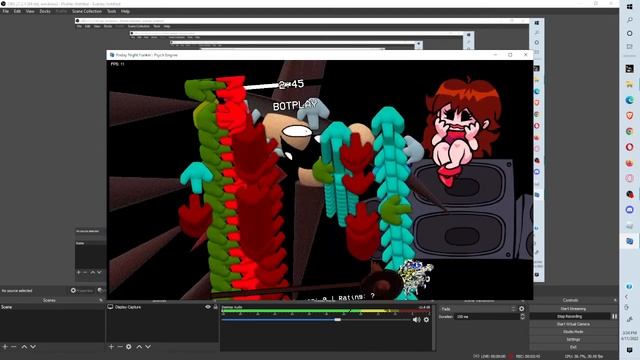Open the Windows Start button
Image resolution: width=640 pixels, height=360 pixels.
629,6
